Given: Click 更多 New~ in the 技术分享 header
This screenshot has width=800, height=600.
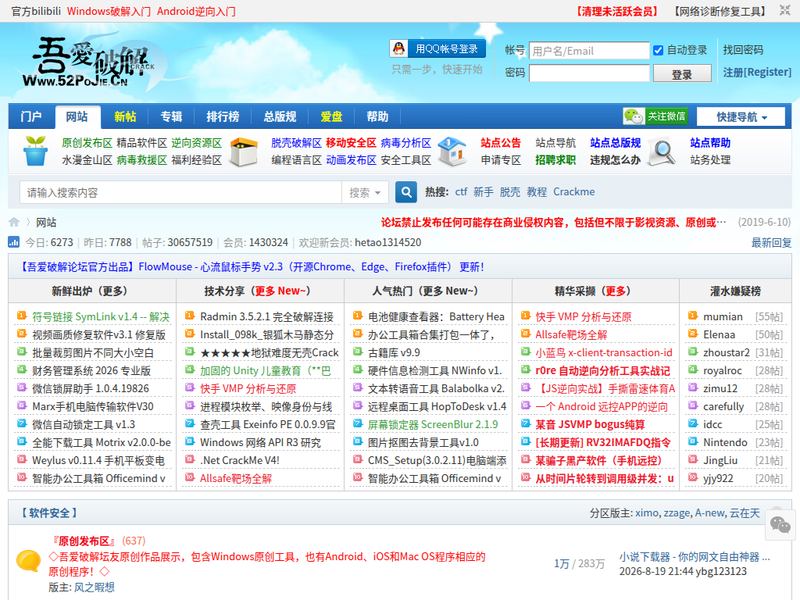Looking at the screenshot, I should [x=280, y=291].
